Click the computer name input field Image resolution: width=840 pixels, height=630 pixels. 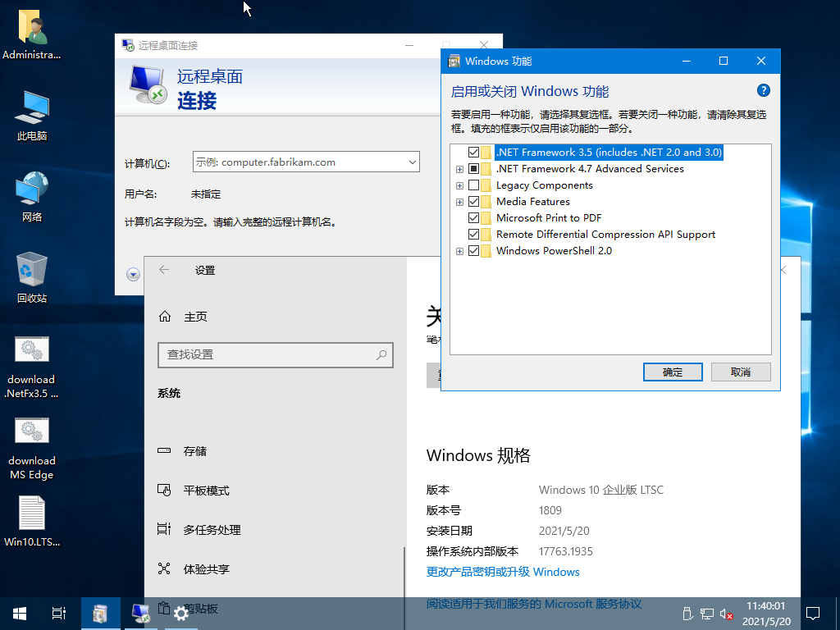[x=306, y=162]
